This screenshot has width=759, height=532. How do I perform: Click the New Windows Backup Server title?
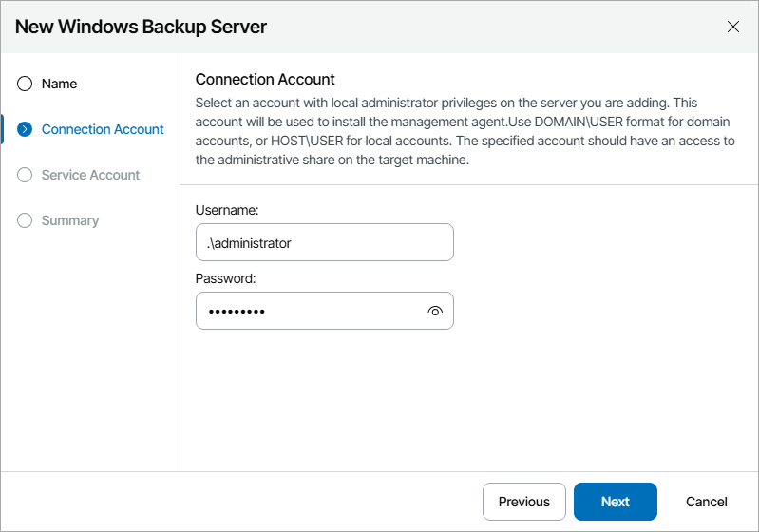tap(141, 27)
